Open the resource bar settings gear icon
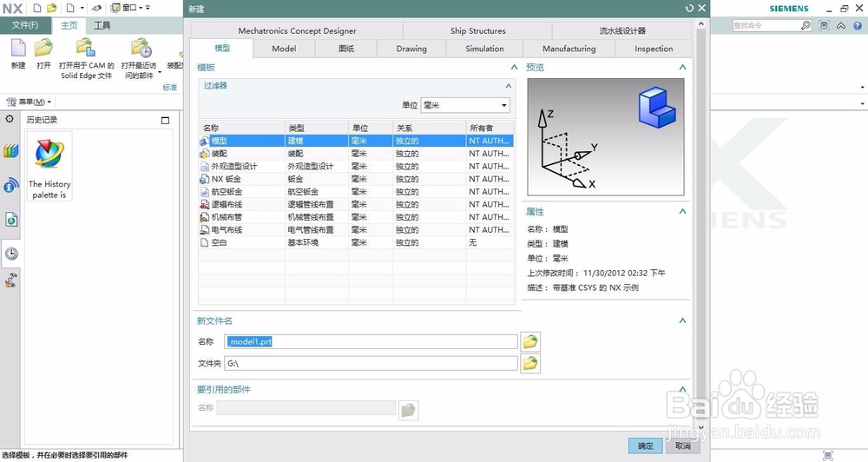Image resolution: width=868 pixels, height=462 pixels. [x=10, y=119]
